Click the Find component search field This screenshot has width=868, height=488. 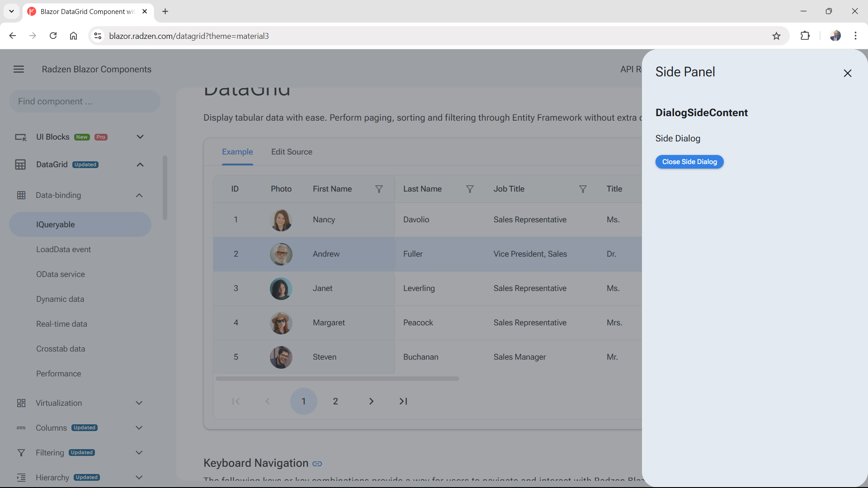pyautogui.click(x=84, y=101)
